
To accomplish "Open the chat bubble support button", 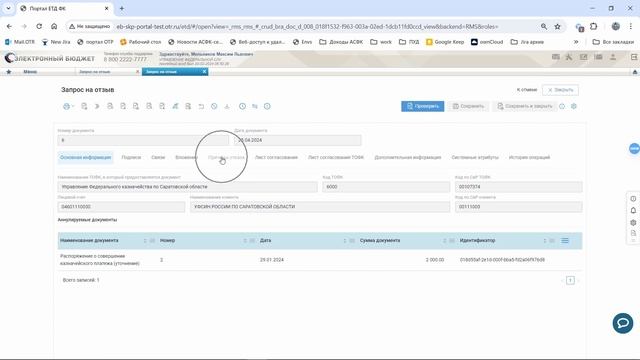I will coord(623,323).
